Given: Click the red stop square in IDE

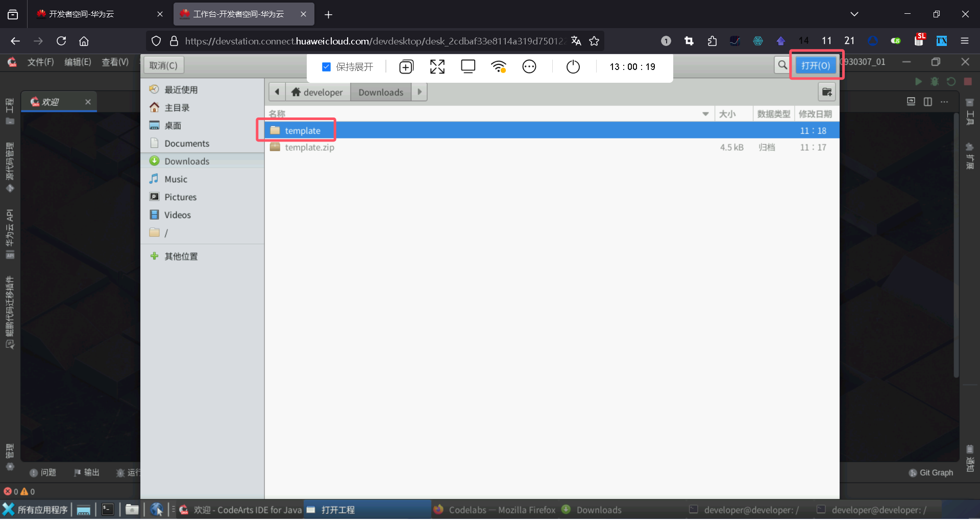Looking at the screenshot, I should tap(968, 82).
